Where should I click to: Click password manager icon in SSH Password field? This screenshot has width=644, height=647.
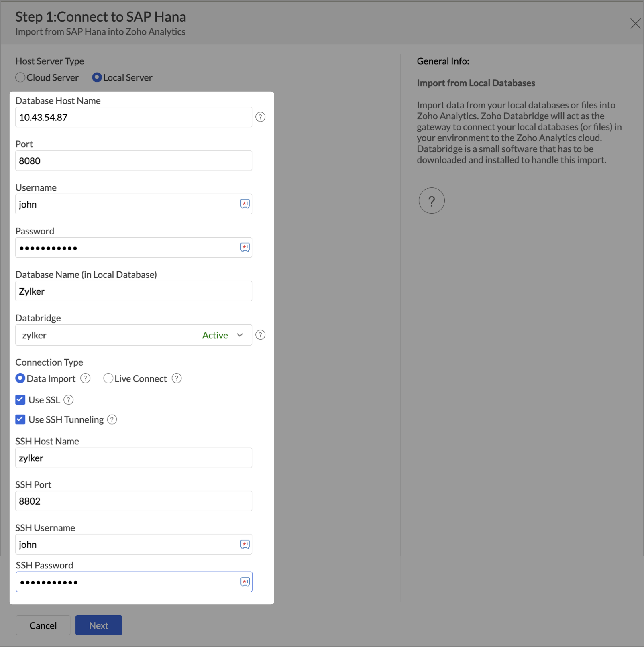point(245,582)
